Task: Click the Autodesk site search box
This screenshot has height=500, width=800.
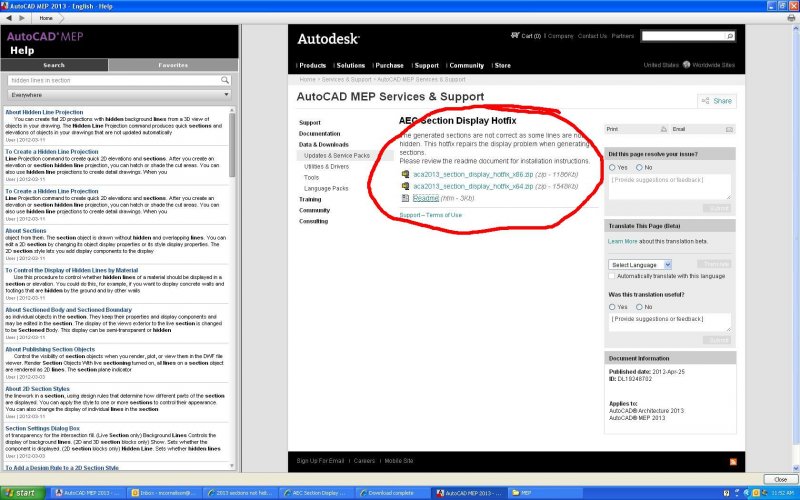Action: (684, 36)
